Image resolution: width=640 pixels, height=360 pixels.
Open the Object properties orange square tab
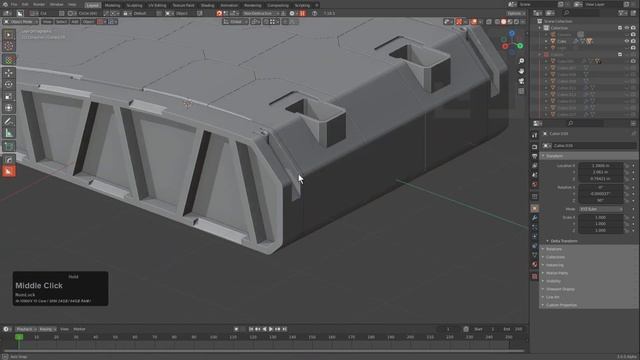tap(535, 208)
